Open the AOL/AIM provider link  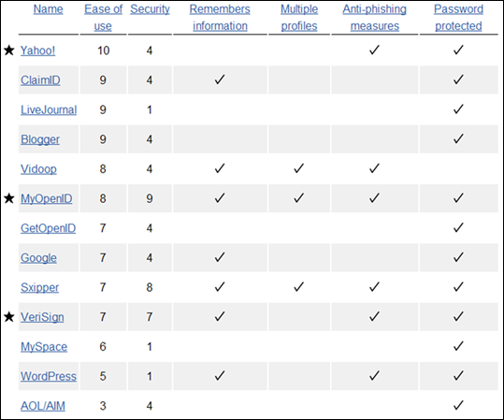(43, 406)
